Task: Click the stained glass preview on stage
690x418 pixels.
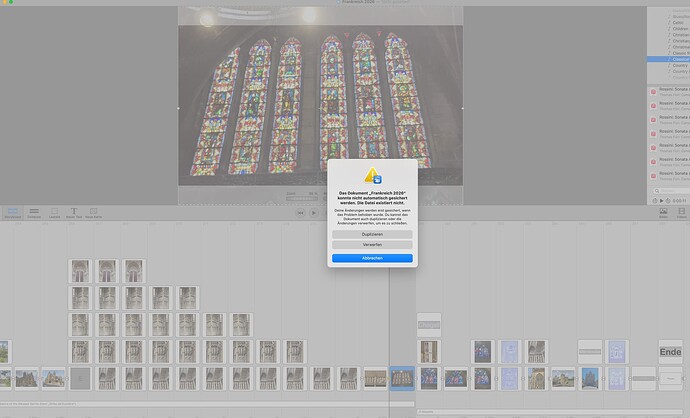Action: tap(320, 105)
